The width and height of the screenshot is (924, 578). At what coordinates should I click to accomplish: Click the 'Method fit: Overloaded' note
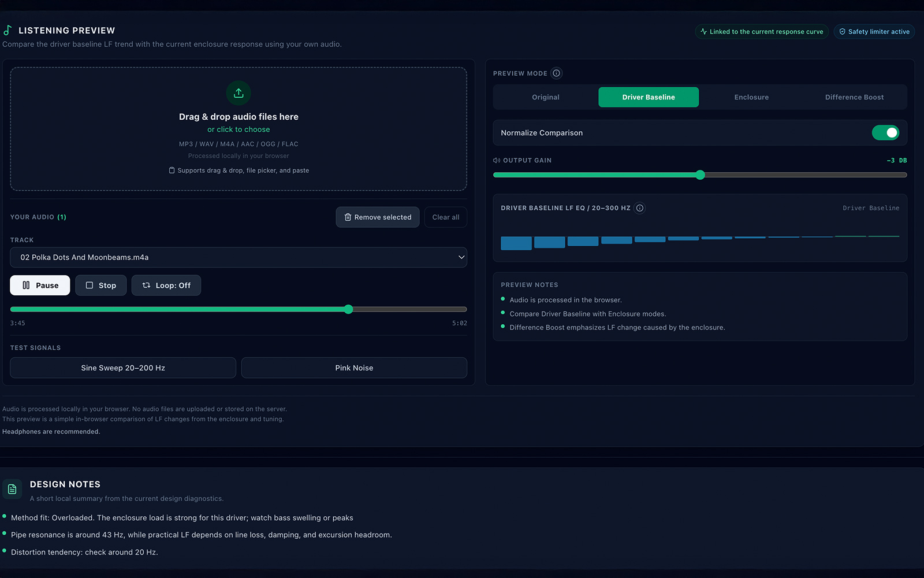click(x=182, y=518)
